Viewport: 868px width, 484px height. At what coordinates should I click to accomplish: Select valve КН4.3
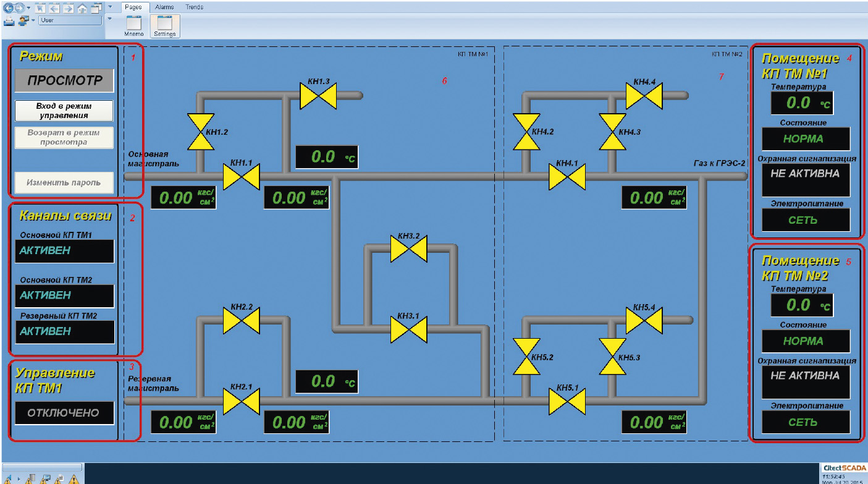click(x=612, y=132)
